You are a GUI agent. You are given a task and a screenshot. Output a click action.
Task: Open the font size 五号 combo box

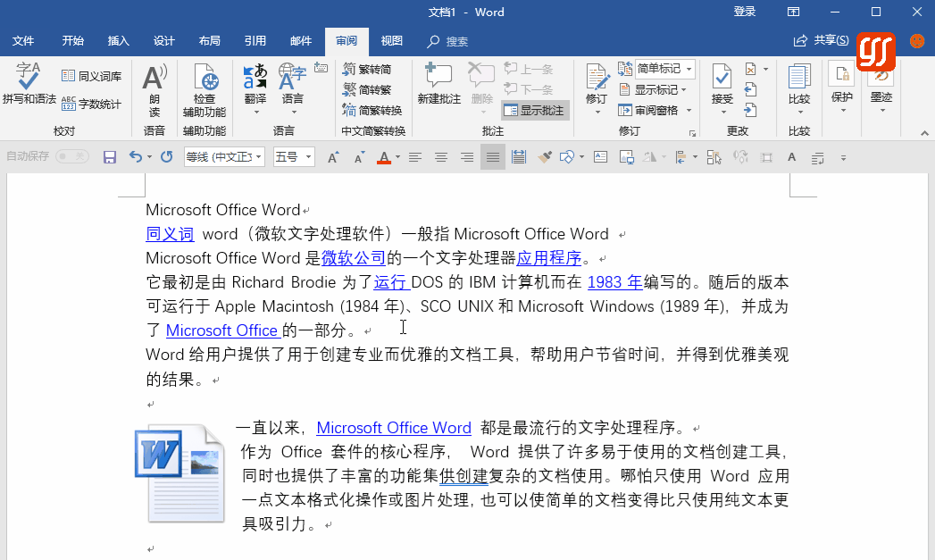pos(294,157)
